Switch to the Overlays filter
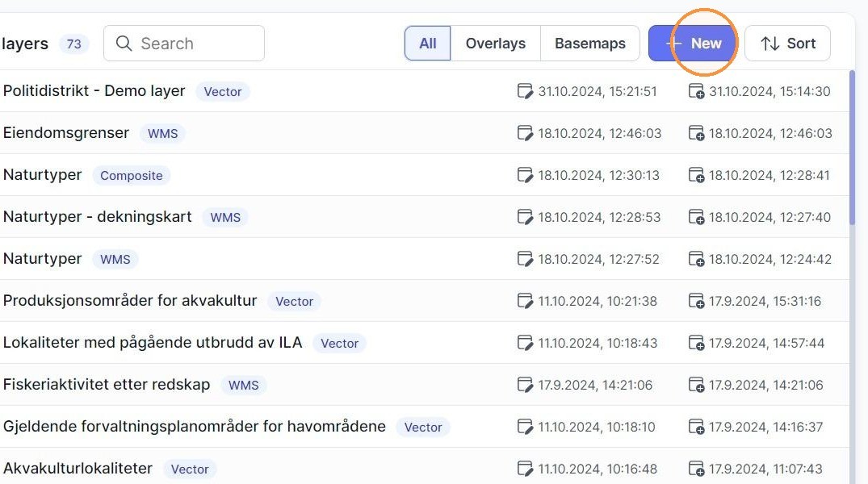 (496, 43)
